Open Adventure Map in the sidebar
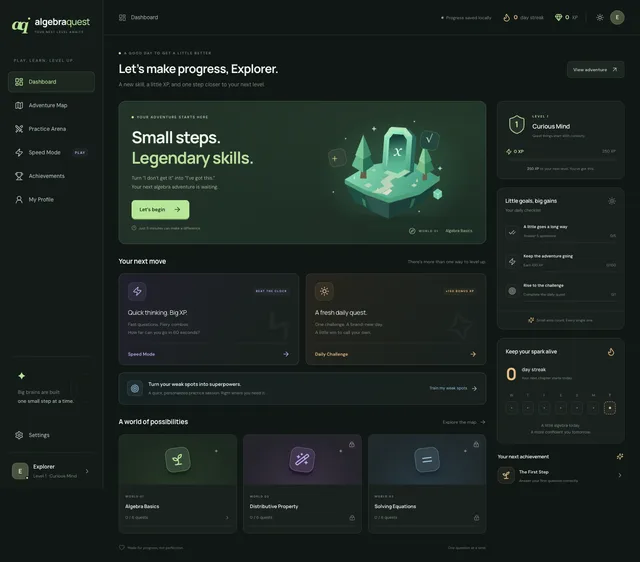Image resolution: width=640 pixels, height=562 pixels. pos(51,105)
